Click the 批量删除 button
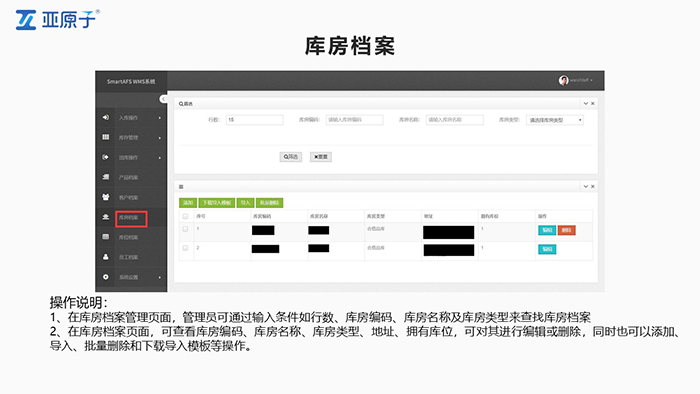This screenshot has height=394, width=700. (269, 203)
